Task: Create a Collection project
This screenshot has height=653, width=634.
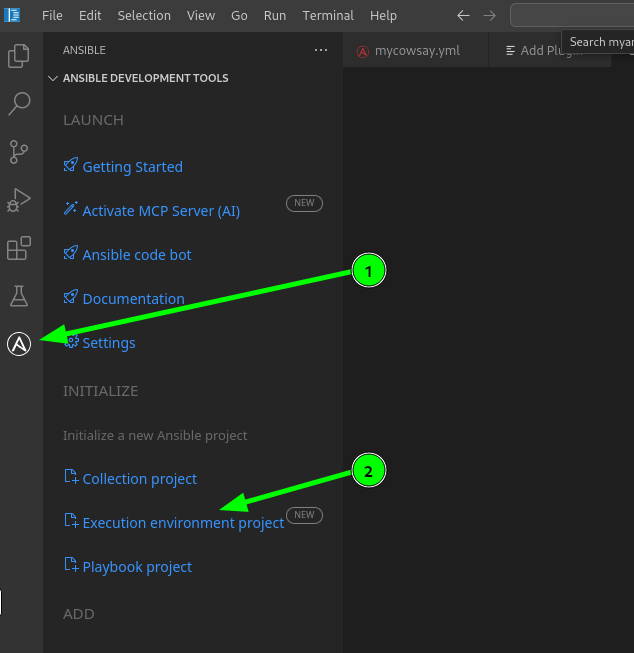Action: pos(140,479)
